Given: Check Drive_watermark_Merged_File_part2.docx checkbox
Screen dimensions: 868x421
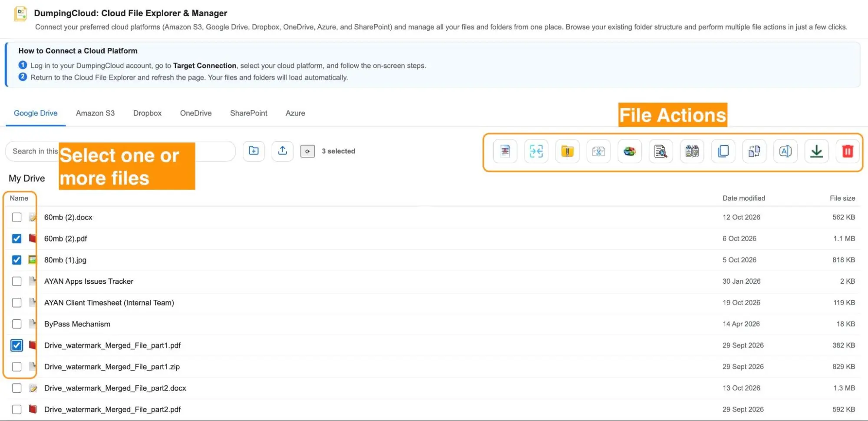Looking at the screenshot, I should [17, 388].
